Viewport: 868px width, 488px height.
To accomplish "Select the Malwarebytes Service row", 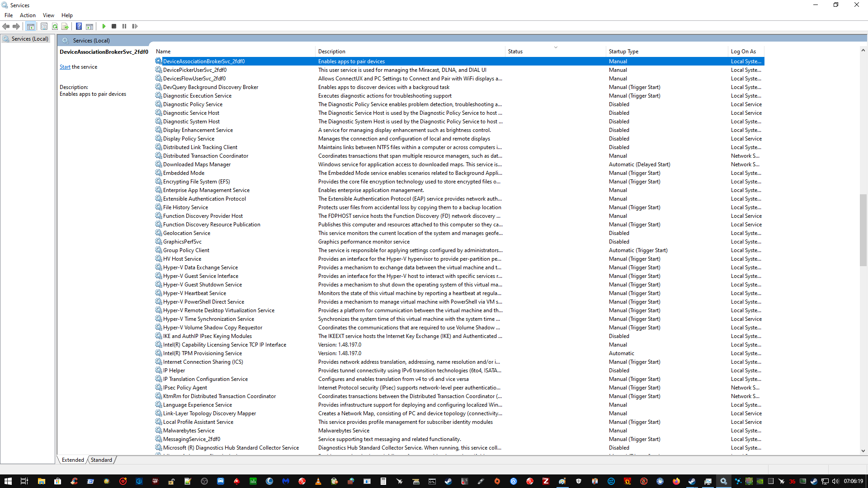I will [x=189, y=431].
